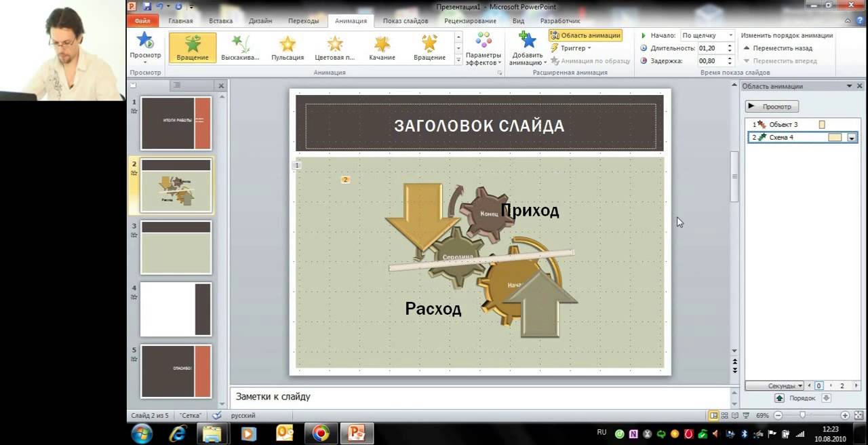Viewport: 868px width, 445px height.
Task: Click the Длительность duration field
Action: 710,48
